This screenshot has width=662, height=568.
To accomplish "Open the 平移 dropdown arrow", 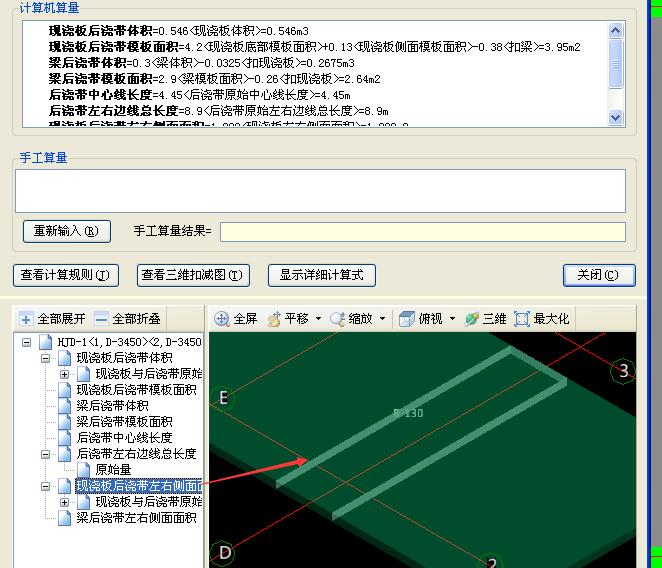I will pos(318,318).
